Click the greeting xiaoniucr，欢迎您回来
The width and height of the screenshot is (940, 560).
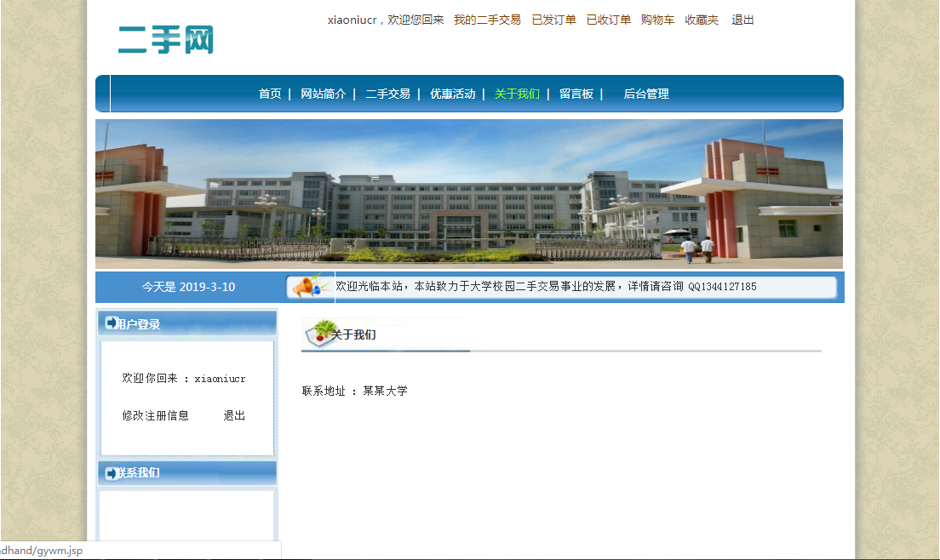click(x=386, y=20)
